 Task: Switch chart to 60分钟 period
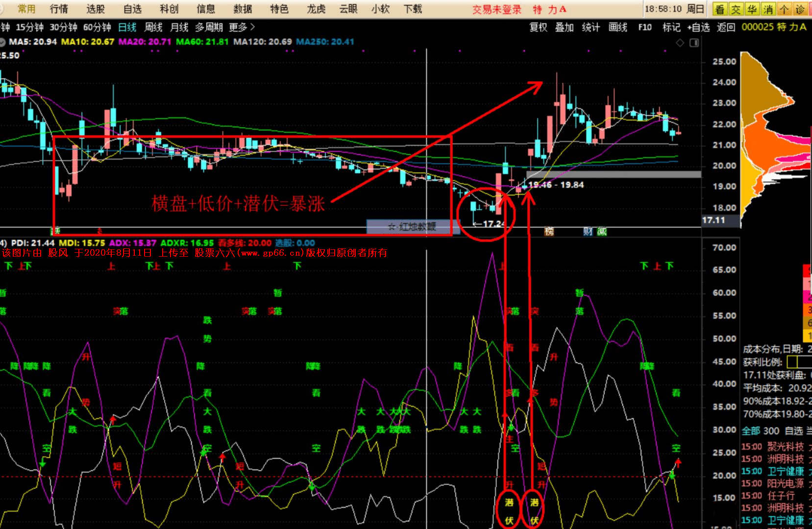click(x=97, y=27)
